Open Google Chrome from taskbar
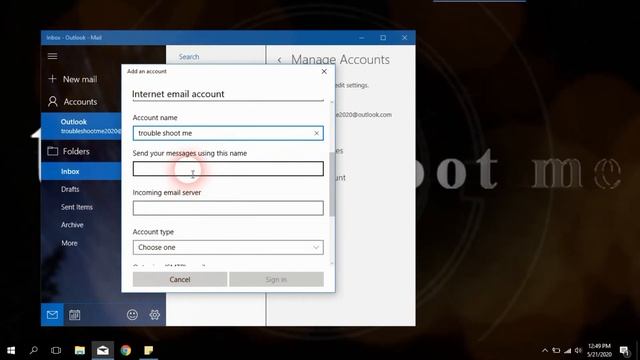Image resolution: width=640 pixels, height=360 pixels. [x=126, y=350]
